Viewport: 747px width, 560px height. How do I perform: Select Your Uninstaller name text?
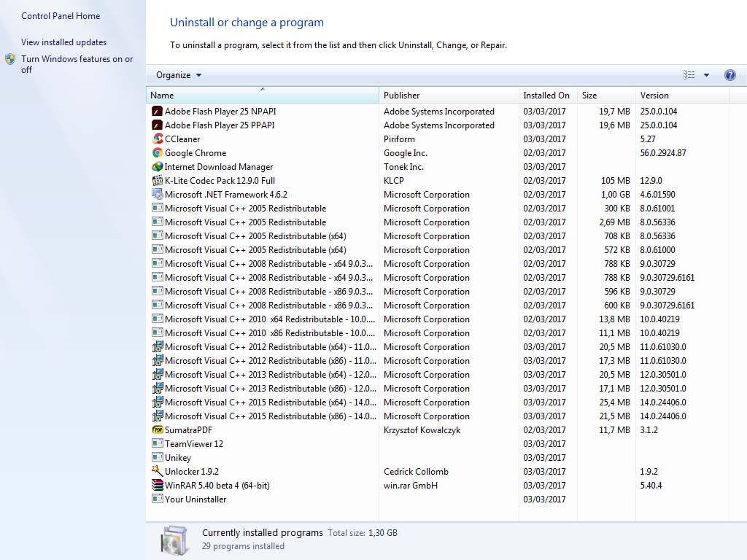pos(196,499)
